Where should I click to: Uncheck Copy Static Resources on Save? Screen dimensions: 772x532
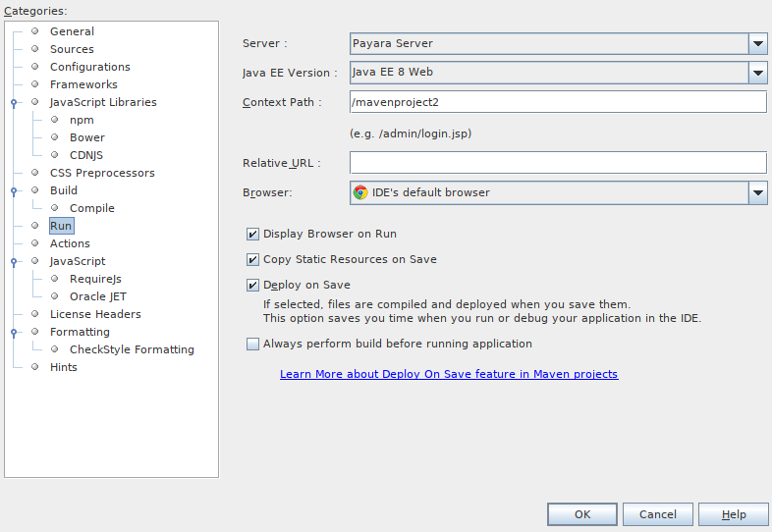point(252,259)
